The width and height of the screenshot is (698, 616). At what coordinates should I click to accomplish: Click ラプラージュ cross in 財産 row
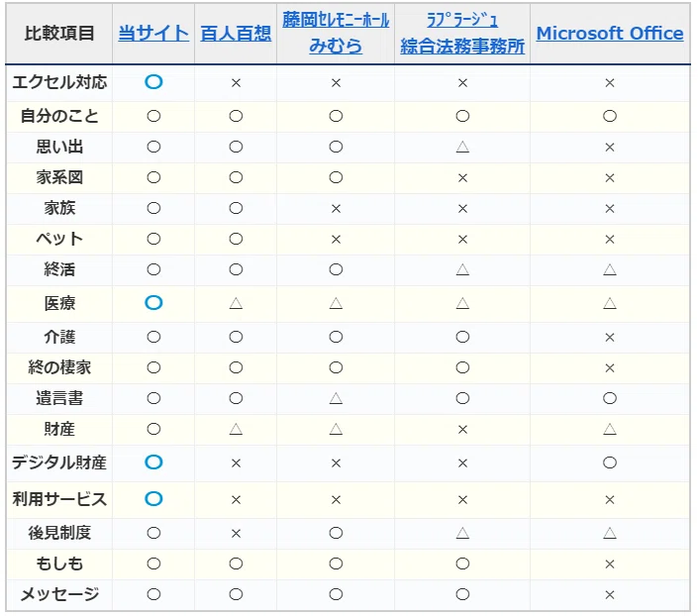click(462, 430)
